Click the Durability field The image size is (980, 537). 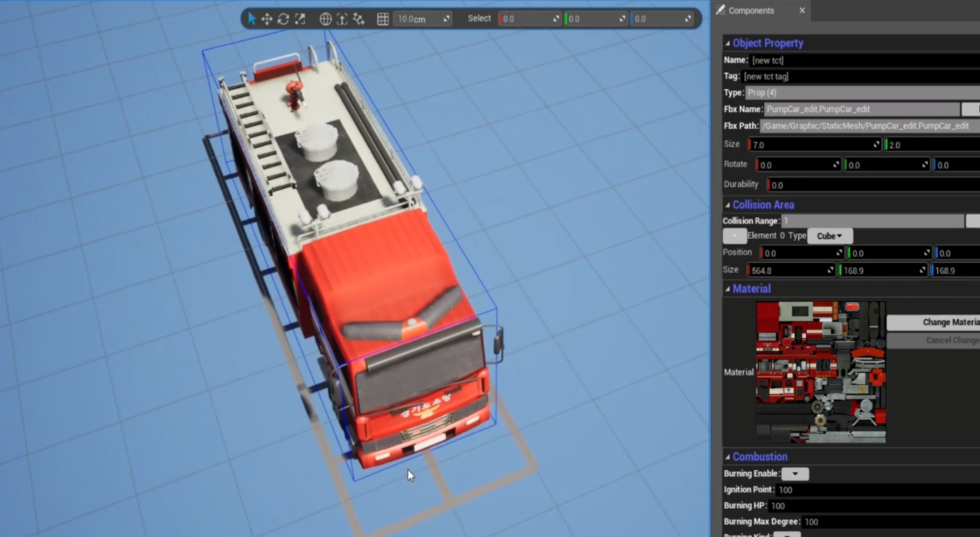coord(873,185)
